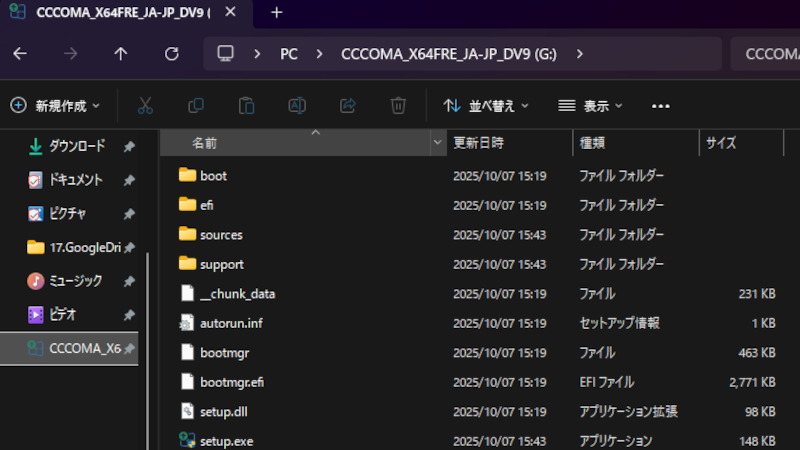
Task: Click the Copy icon in toolbar
Action: (x=196, y=105)
